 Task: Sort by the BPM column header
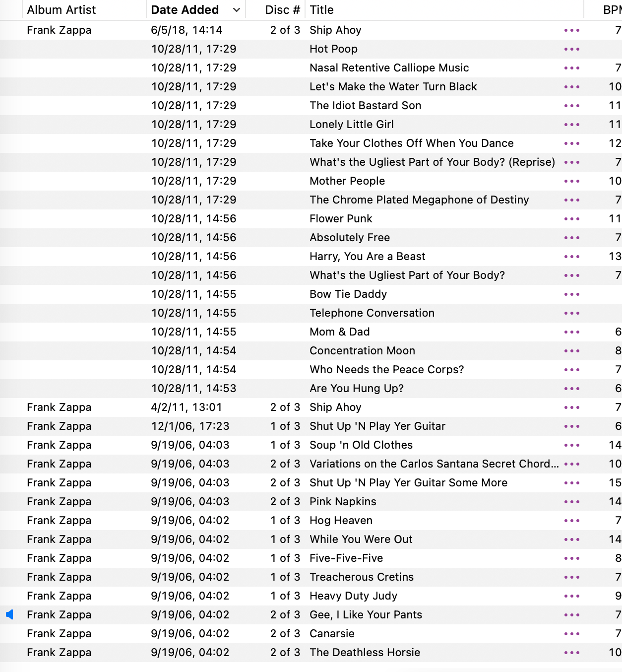(x=612, y=10)
